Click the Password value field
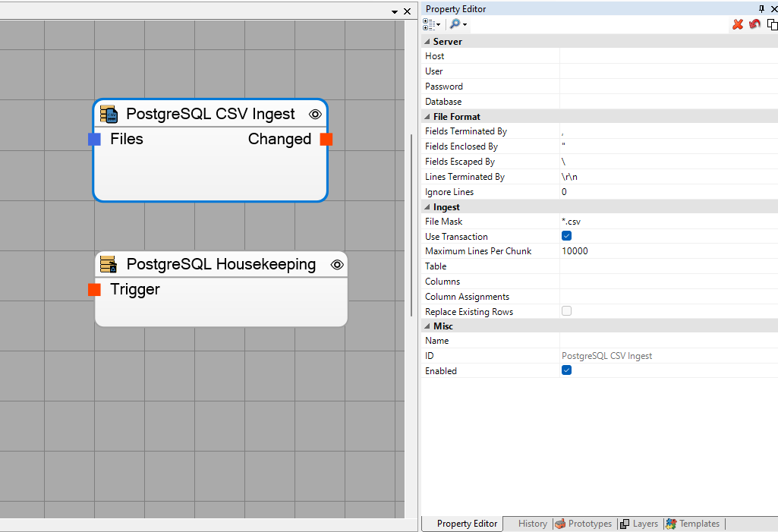The height and width of the screenshot is (532, 778). [x=669, y=87]
